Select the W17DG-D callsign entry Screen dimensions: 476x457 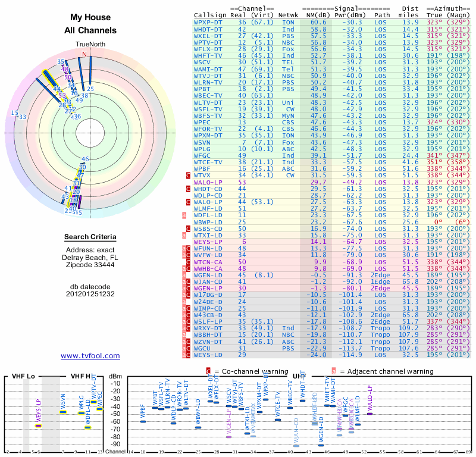(208, 295)
